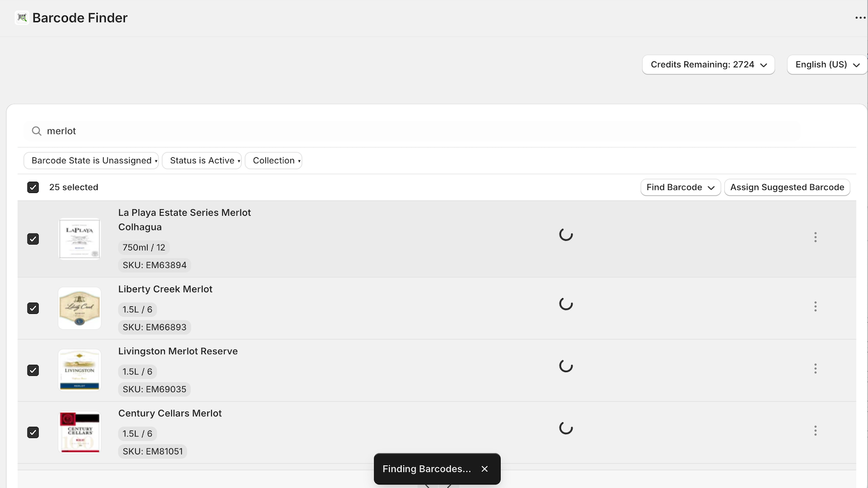Open the Liberty Creek label thumbnail

tap(80, 309)
